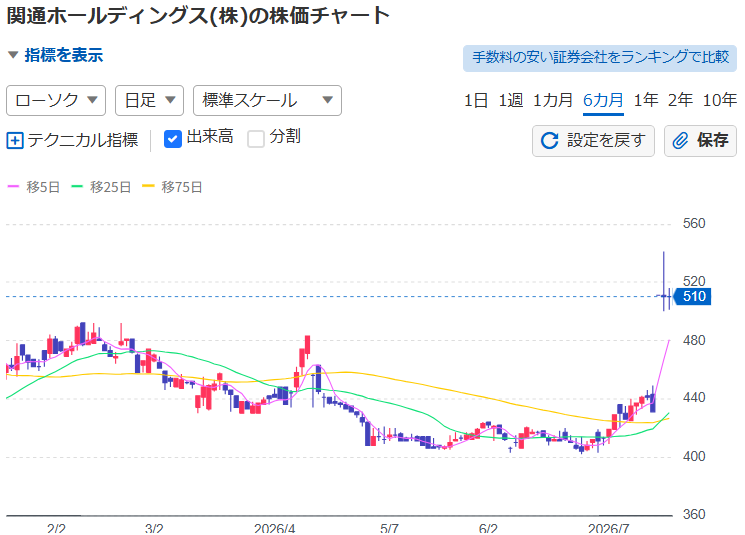The image size is (745, 535).
Task: Open the テクニカル指標 label
Action: [x=83, y=140]
